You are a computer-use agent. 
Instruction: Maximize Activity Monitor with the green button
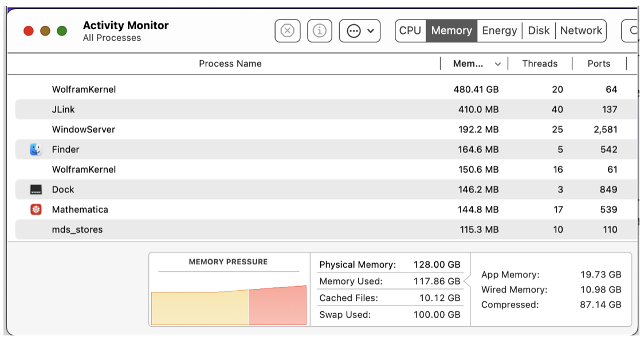click(x=62, y=31)
